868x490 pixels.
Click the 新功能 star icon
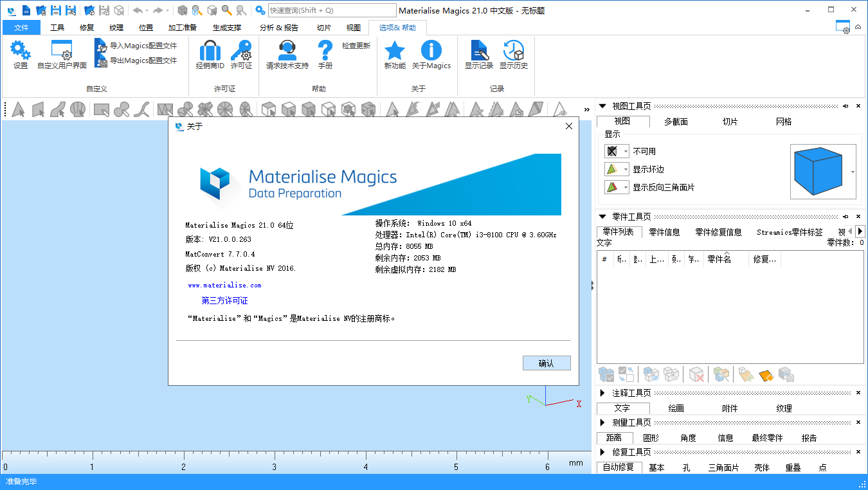point(395,50)
